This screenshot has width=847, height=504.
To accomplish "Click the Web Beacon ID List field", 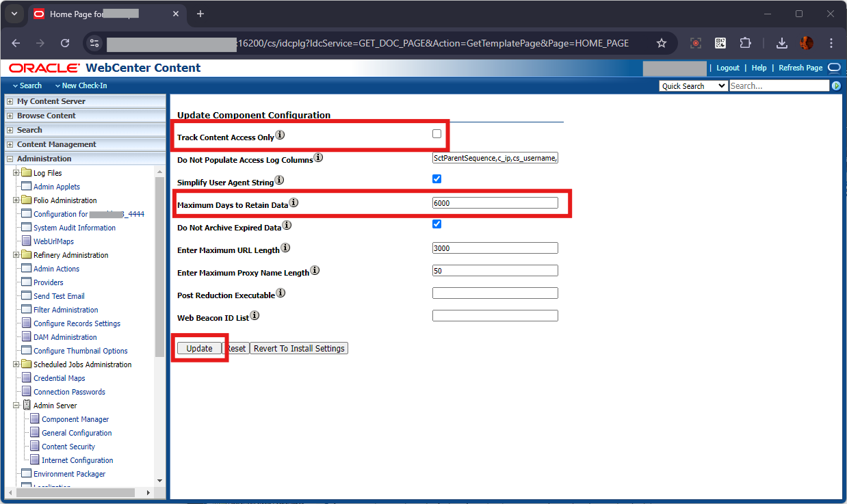I will click(x=495, y=316).
